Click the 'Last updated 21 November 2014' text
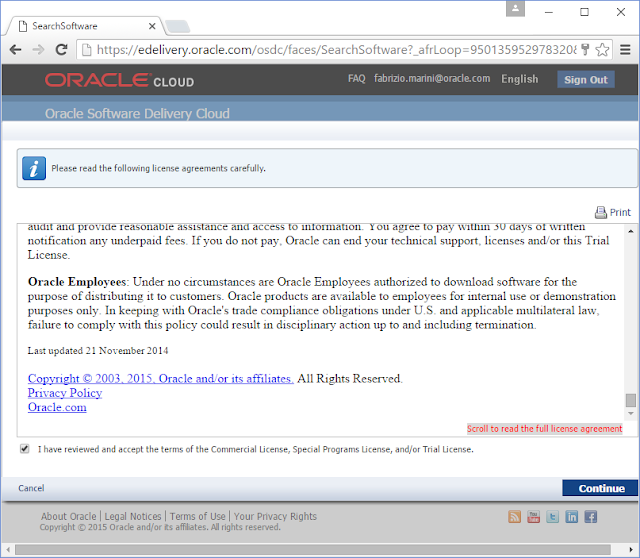 click(x=98, y=351)
